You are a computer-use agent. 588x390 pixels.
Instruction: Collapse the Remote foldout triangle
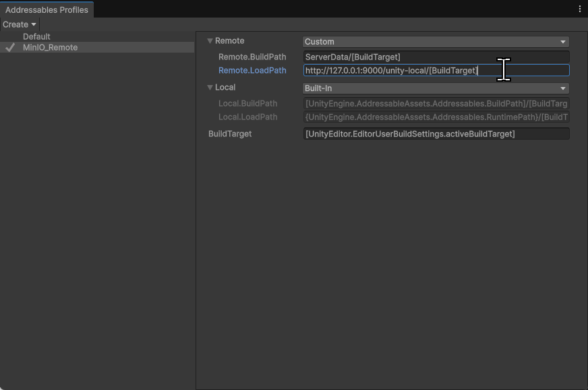click(210, 41)
